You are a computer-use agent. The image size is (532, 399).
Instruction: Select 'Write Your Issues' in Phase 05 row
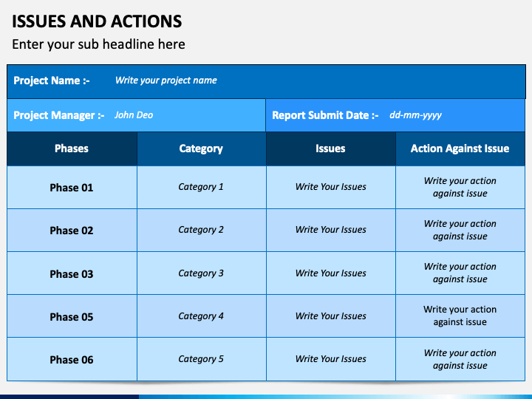point(331,316)
